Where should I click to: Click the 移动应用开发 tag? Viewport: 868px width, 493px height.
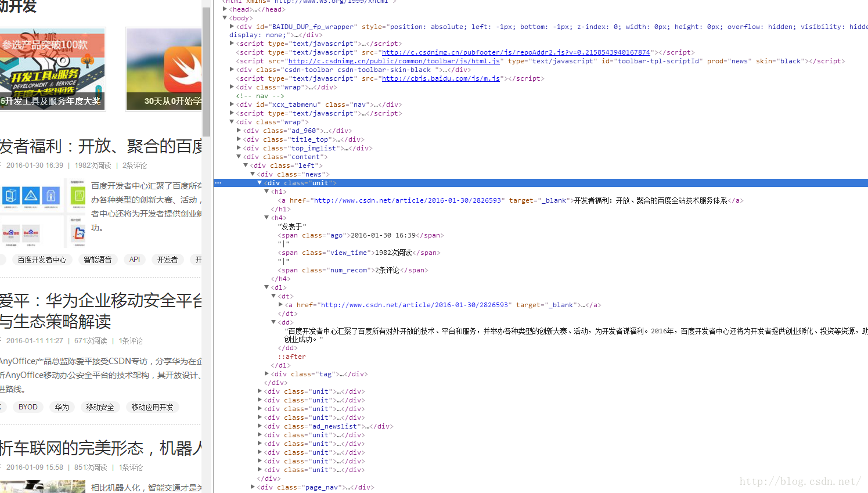[152, 407]
